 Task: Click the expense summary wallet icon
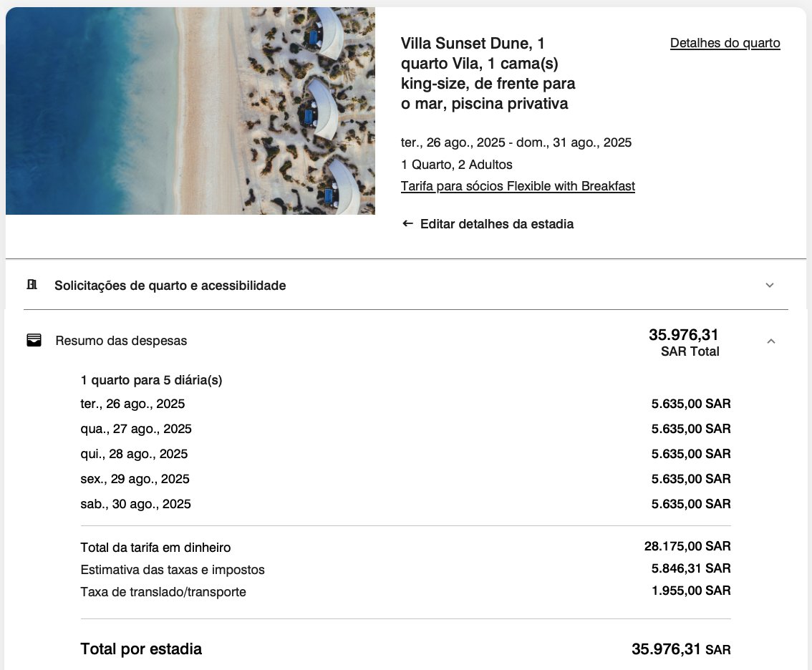(x=34, y=340)
